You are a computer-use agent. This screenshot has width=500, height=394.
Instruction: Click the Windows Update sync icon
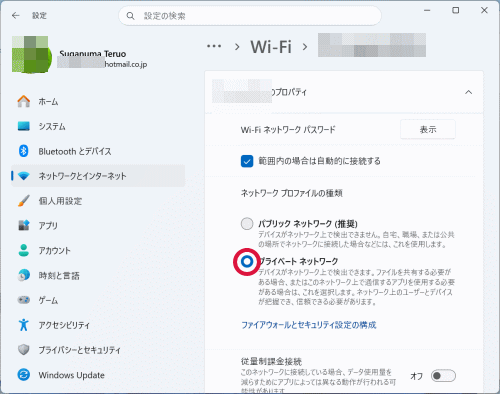[x=24, y=375]
